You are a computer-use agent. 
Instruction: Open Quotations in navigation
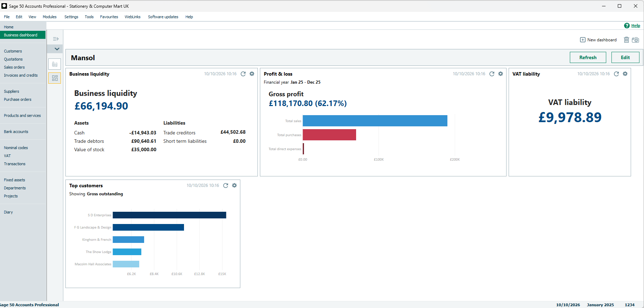tap(13, 59)
